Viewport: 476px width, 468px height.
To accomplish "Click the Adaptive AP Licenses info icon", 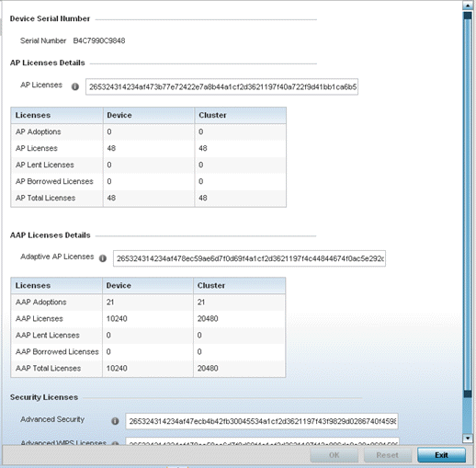I will (x=103, y=258).
